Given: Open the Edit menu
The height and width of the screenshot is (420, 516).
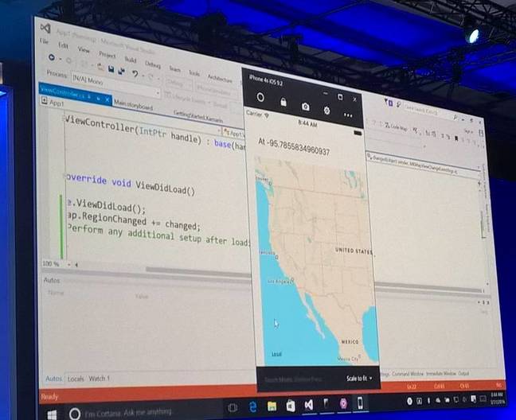Looking at the screenshot, I should [63, 45].
